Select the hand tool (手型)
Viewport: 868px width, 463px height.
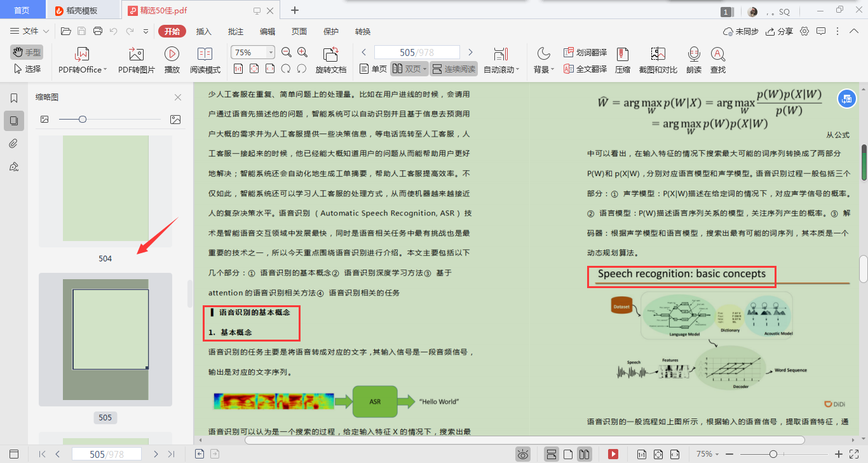pos(27,52)
